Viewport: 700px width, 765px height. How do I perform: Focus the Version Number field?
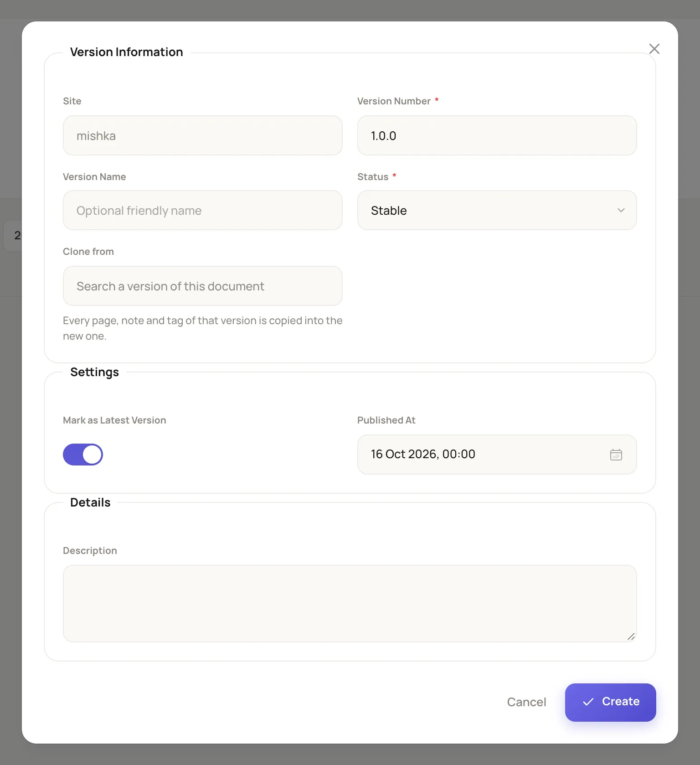pyautogui.click(x=497, y=135)
